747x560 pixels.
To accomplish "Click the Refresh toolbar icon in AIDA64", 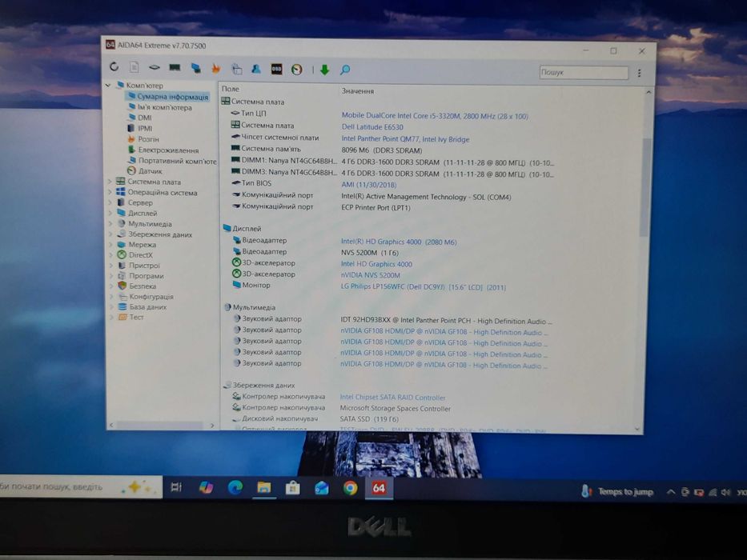I will (x=114, y=66).
